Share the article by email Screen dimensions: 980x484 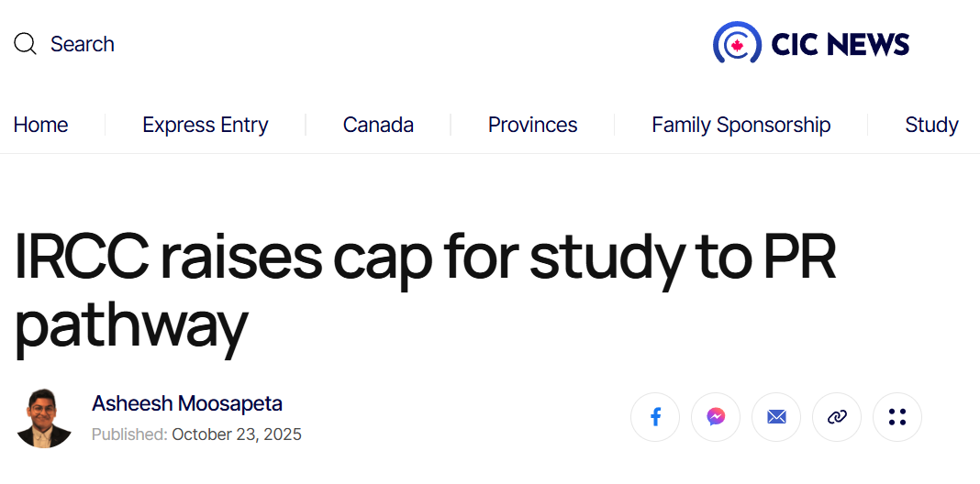click(x=776, y=417)
